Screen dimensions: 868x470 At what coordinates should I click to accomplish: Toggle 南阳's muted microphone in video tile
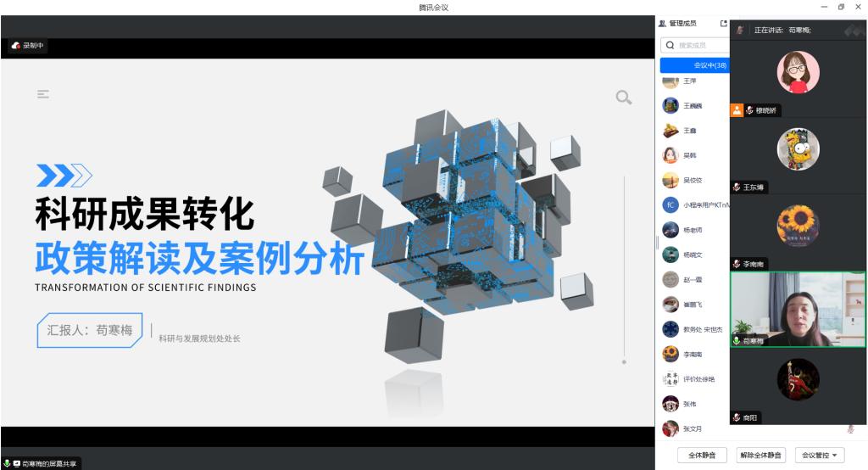(x=737, y=417)
